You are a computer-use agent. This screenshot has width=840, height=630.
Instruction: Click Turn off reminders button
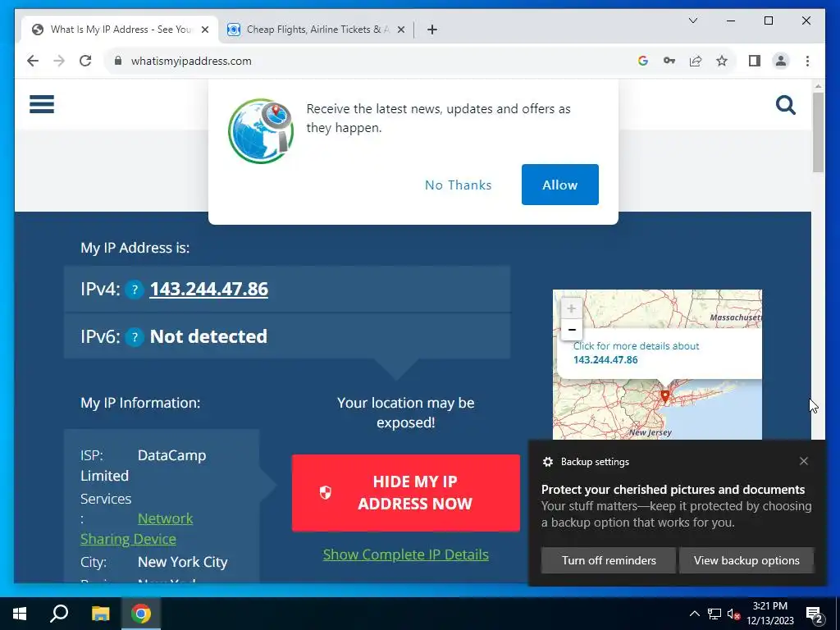[x=609, y=560]
